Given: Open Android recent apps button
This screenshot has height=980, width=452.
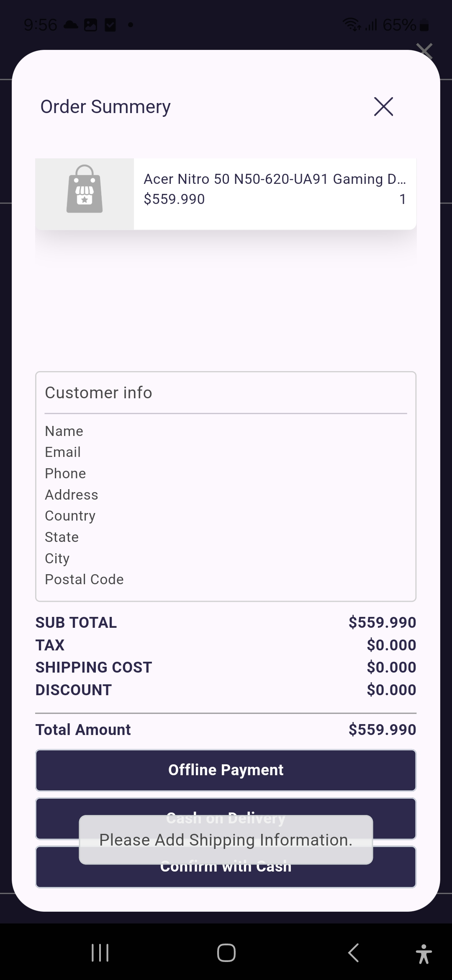Looking at the screenshot, I should (x=100, y=953).
